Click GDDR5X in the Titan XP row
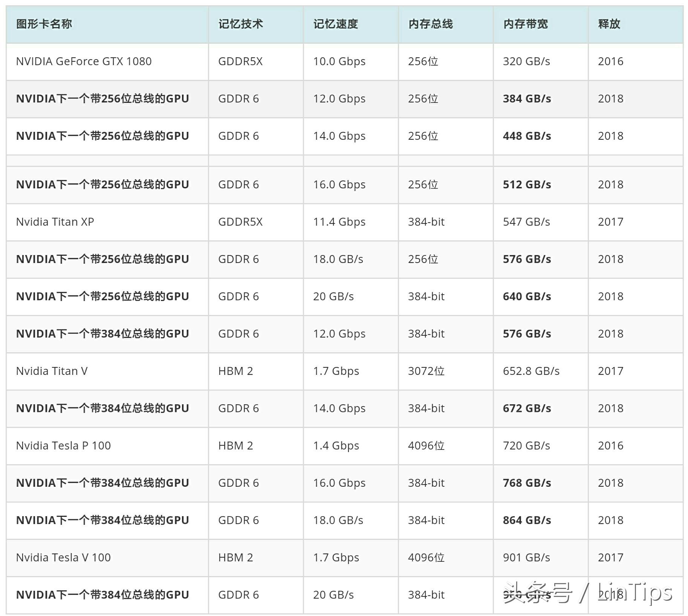 click(240, 222)
